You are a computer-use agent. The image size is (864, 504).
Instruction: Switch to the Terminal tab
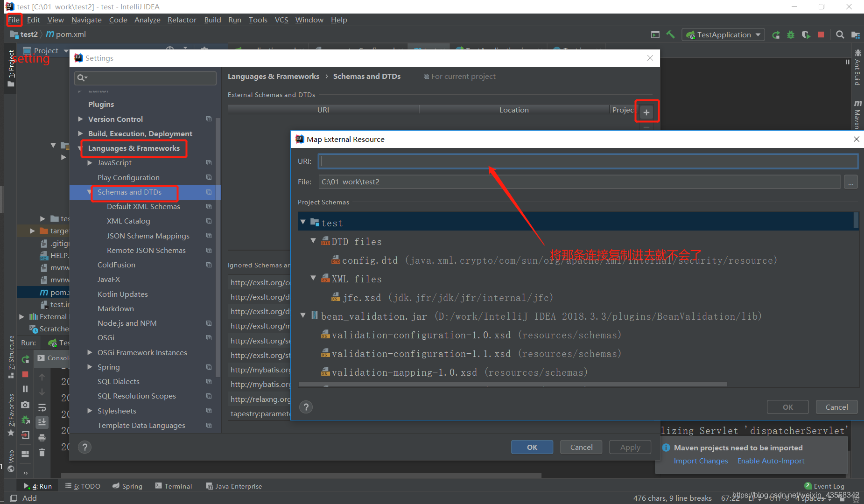(173, 486)
